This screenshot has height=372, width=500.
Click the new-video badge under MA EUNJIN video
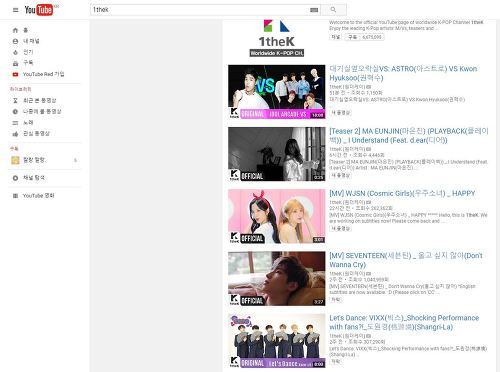[x=340, y=175]
